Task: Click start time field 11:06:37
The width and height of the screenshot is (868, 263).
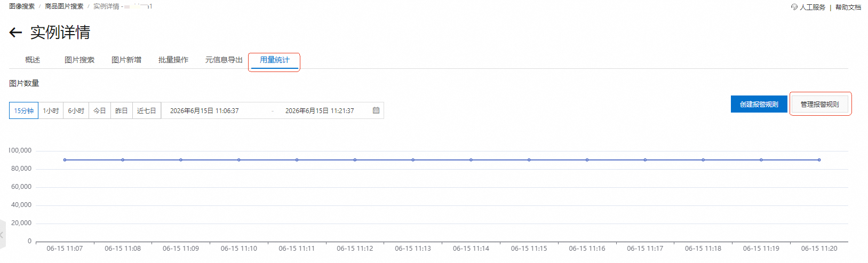Action: tap(204, 110)
